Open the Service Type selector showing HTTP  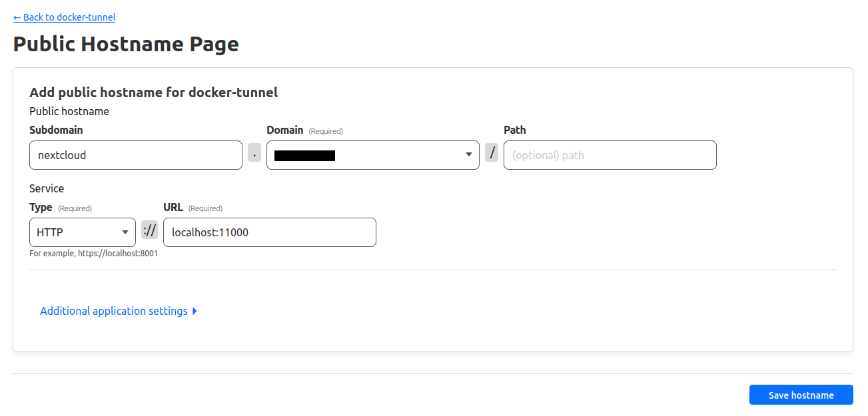tap(83, 232)
